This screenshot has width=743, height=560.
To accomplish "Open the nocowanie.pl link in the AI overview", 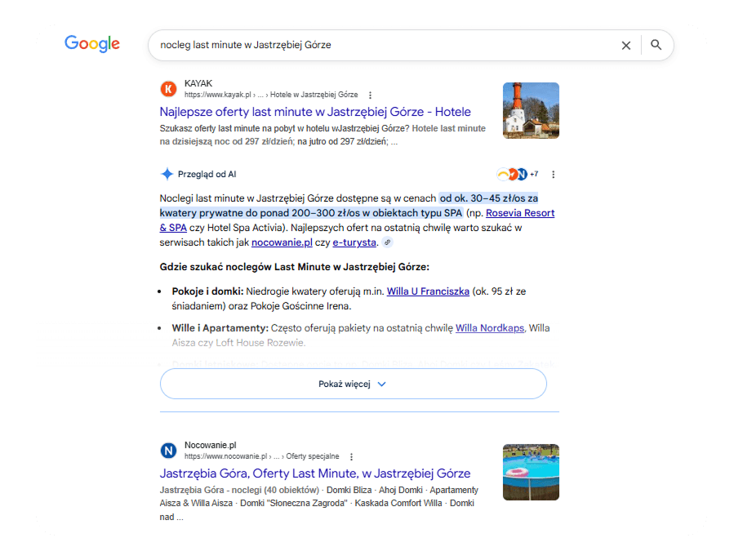I will pyautogui.click(x=282, y=242).
